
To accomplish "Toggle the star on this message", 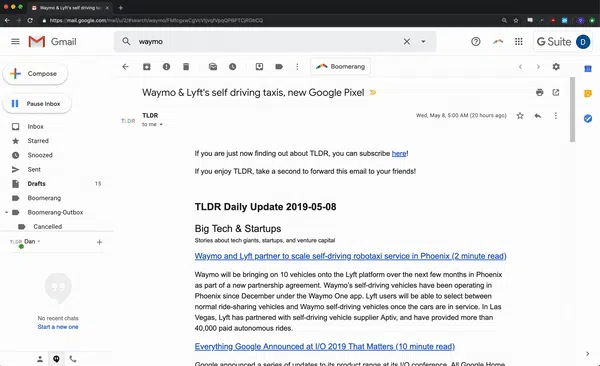I will point(520,116).
